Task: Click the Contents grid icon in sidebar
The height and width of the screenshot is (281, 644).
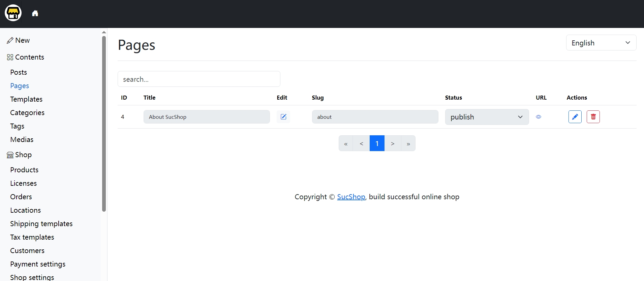Action: pos(10,57)
